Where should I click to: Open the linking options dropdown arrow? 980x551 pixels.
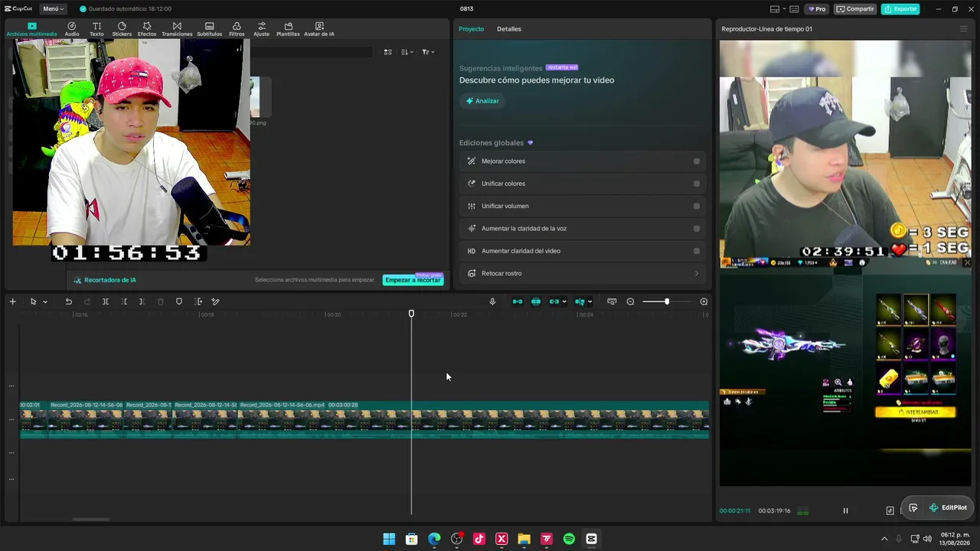click(564, 302)
